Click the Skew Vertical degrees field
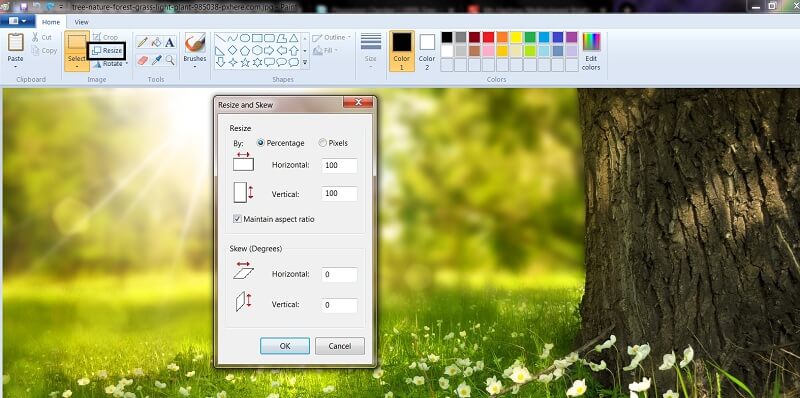The height and width of the screenshot is (398, 800). click(x=339, y=305)
